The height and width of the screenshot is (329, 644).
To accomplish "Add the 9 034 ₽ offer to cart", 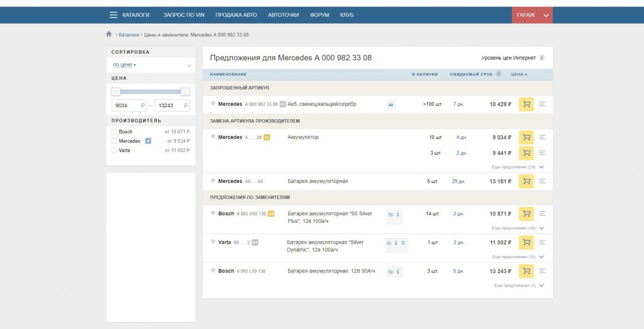I will tap(526, 137).
